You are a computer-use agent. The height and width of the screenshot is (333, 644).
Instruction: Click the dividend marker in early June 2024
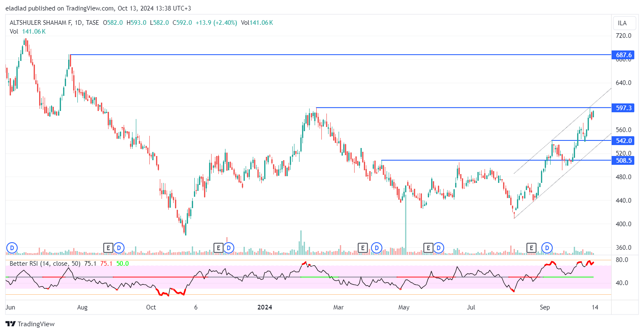[x=439, y=248]
